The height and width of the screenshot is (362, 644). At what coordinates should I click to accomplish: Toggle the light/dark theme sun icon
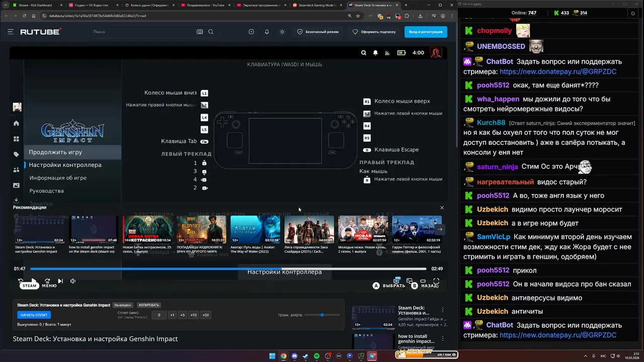point(282,32)
